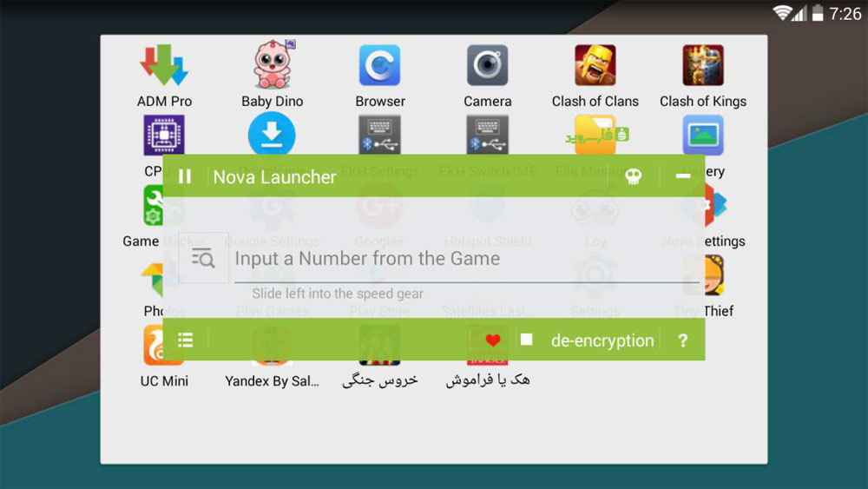Open the list menu in bottom bar
The width and height of the screenshot is (868, 489).
186,340
